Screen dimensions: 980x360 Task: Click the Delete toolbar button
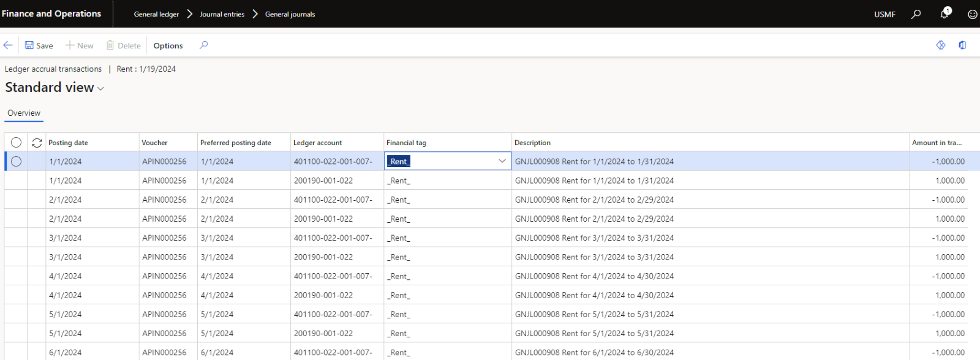(124, 45)
